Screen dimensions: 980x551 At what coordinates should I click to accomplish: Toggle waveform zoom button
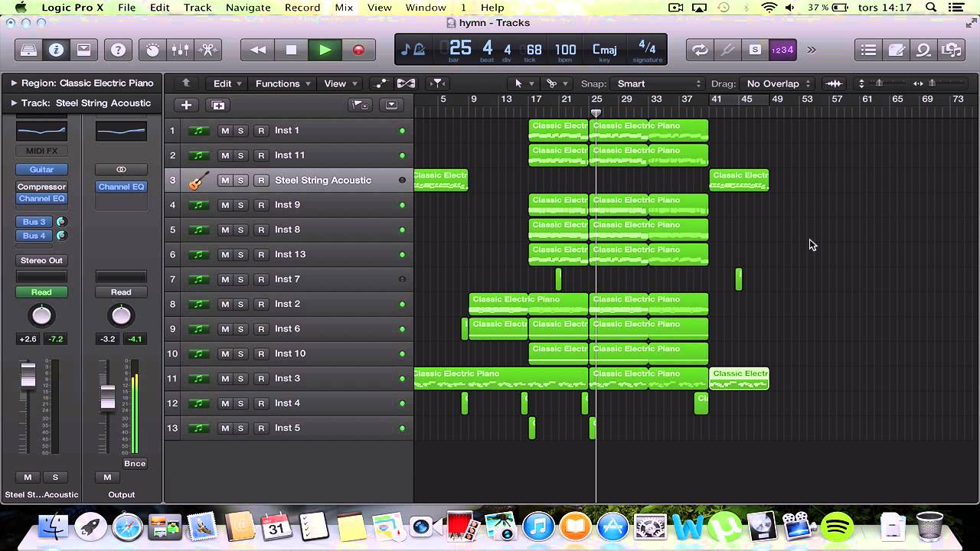coord(834,83)
